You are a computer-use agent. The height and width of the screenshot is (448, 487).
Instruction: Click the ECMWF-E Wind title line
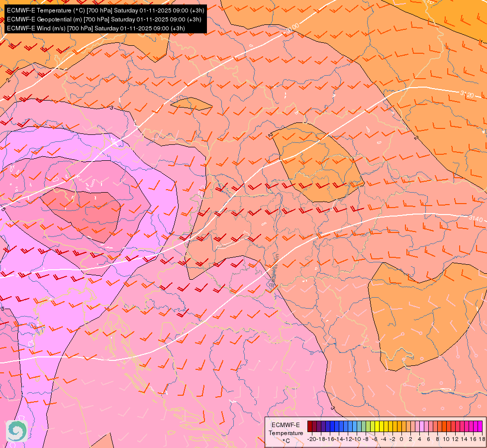[x=96, y=28]
